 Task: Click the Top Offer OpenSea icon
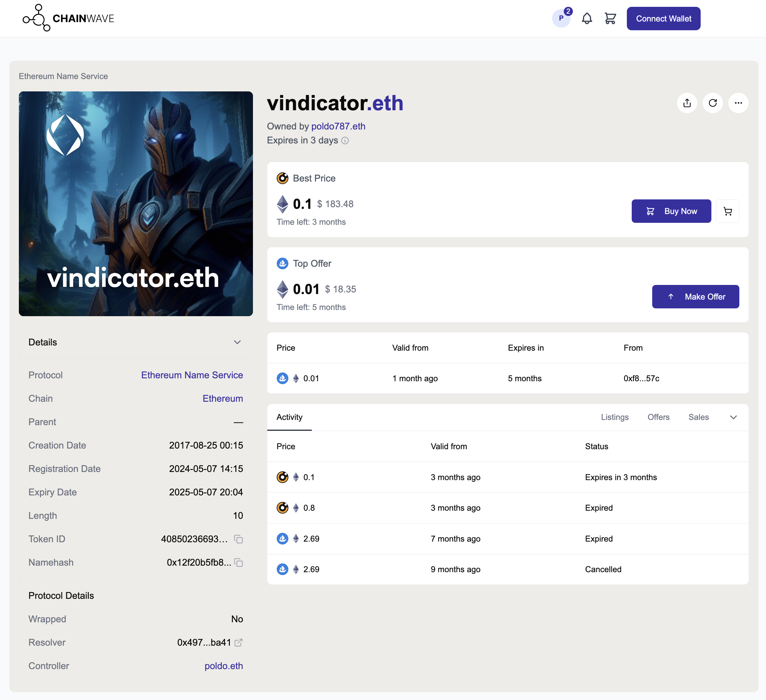pyautogui.click(x=282, y=263)
